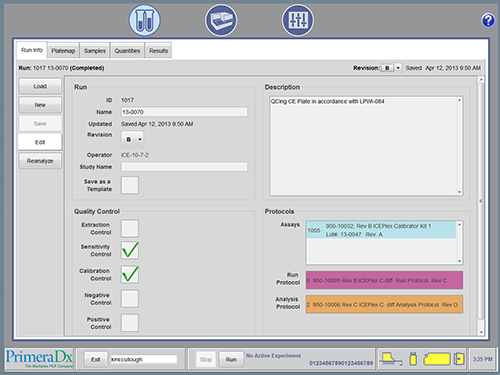
Task: Toggle the Extraction Control checkbox
Action: (x=130, y=228)
